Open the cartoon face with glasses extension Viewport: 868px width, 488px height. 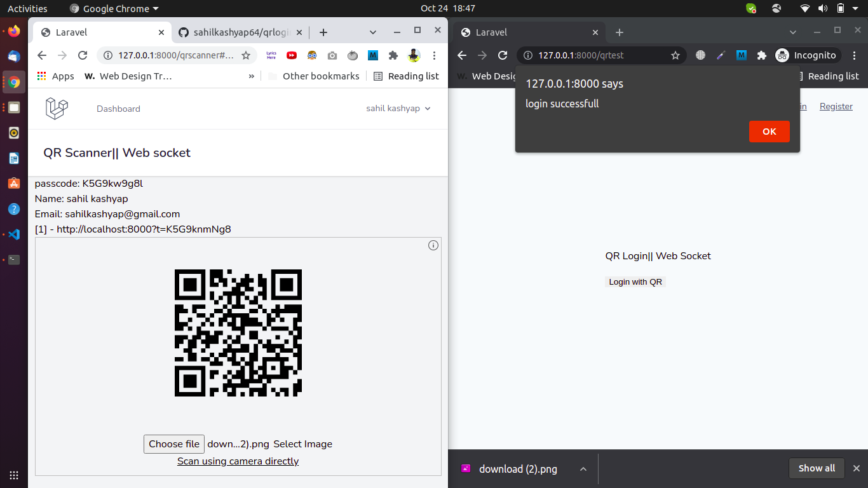(x=312, y=55)
